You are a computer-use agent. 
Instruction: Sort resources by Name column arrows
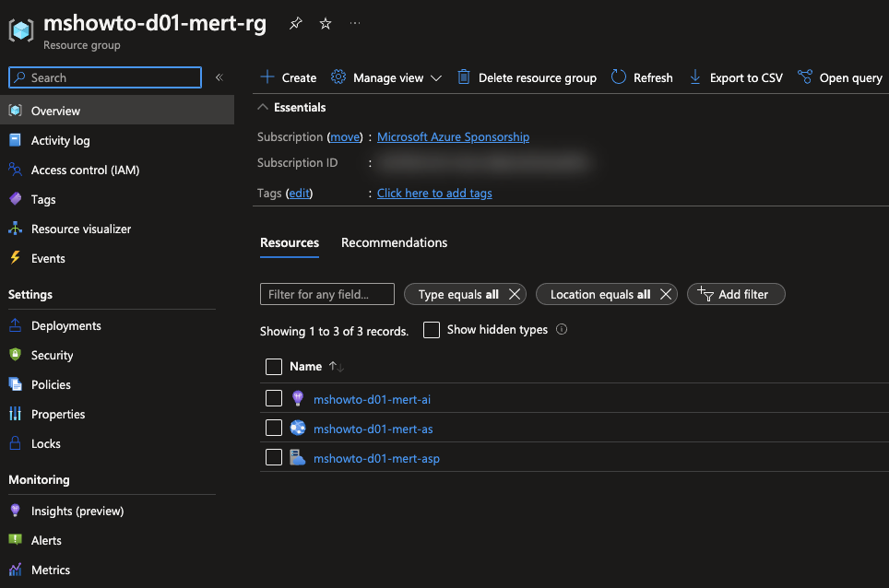click(337, 367)
